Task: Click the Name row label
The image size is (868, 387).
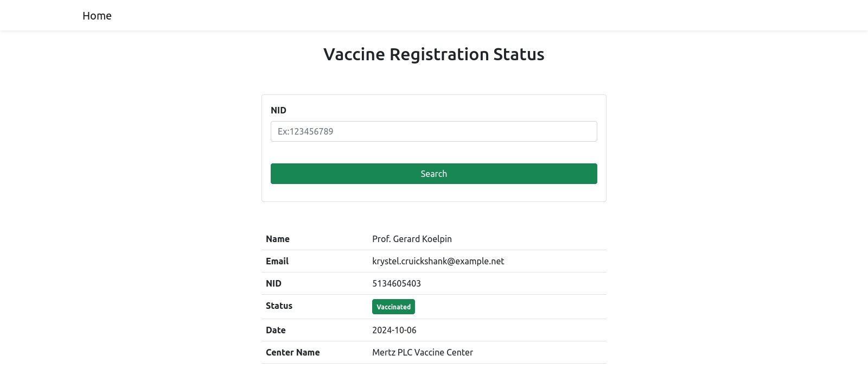Action: coord(277,239)
